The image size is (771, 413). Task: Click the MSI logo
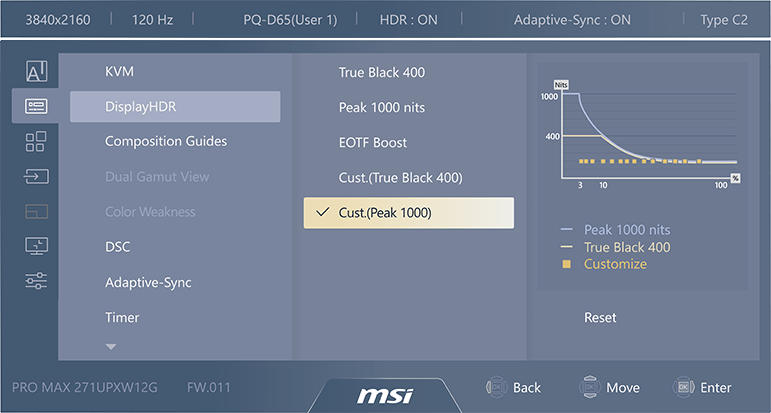point(385,395)
